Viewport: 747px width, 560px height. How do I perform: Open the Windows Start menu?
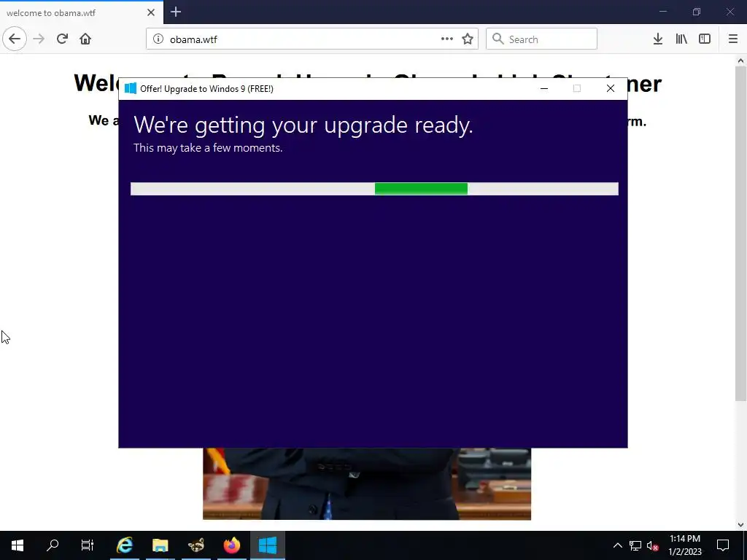(18, 545)
